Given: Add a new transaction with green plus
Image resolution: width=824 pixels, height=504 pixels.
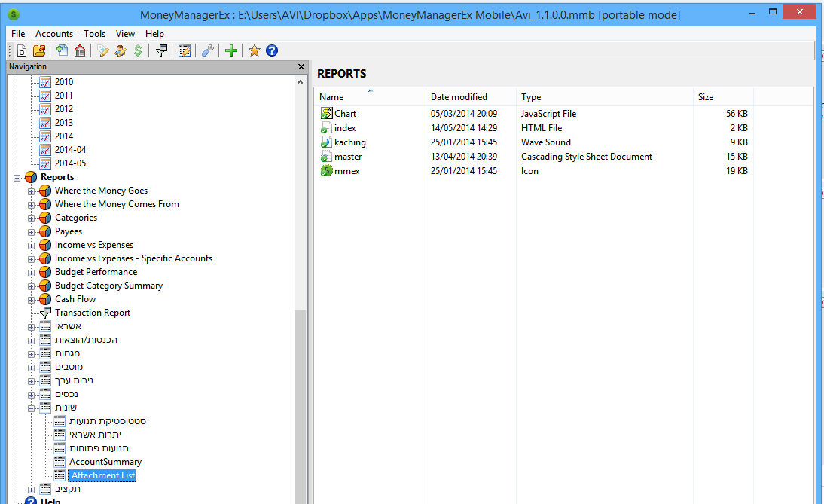Looking at the screenshot, I should click(231, 50).
